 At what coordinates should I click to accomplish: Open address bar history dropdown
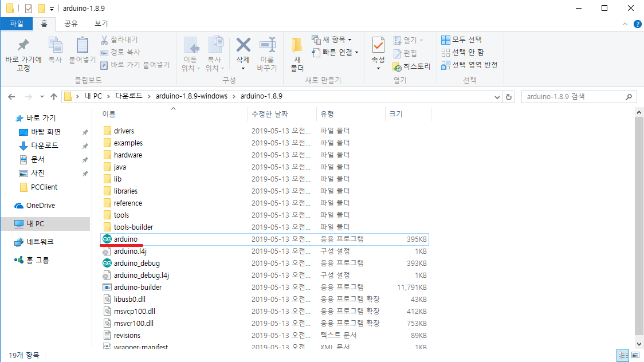coord(497,97)
